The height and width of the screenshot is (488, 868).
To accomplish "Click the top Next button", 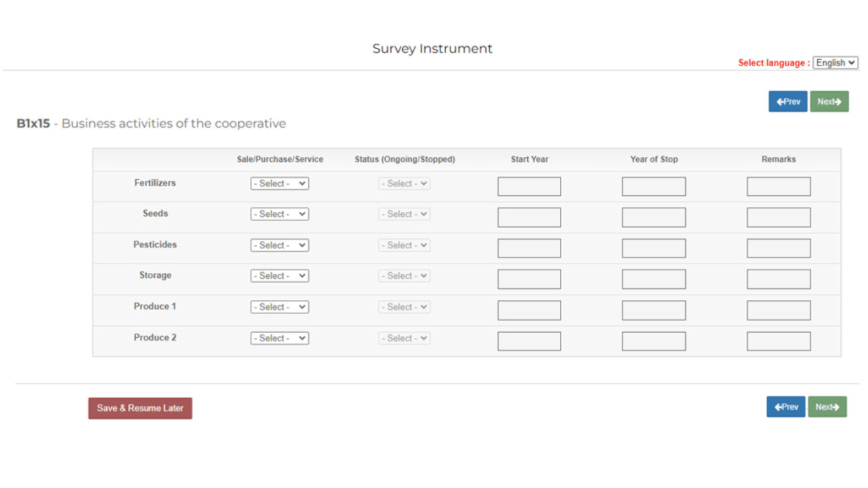I will point(829,102).
